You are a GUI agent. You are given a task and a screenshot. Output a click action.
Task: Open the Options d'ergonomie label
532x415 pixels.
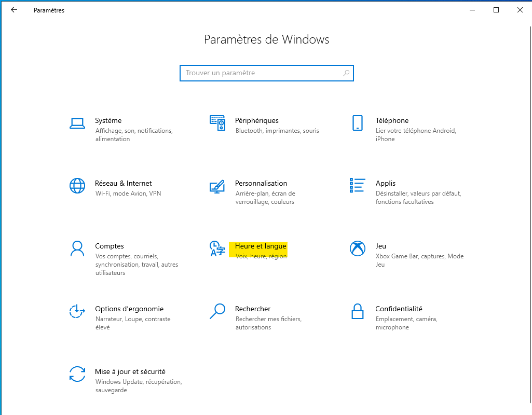click(x=129, y=309)
